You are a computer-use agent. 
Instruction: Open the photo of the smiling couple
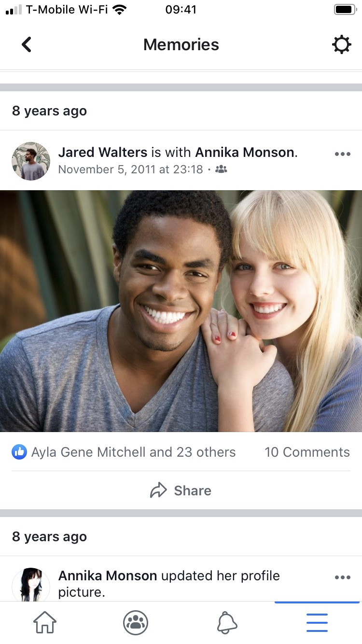pyautogui.click(x=181, y=311)
